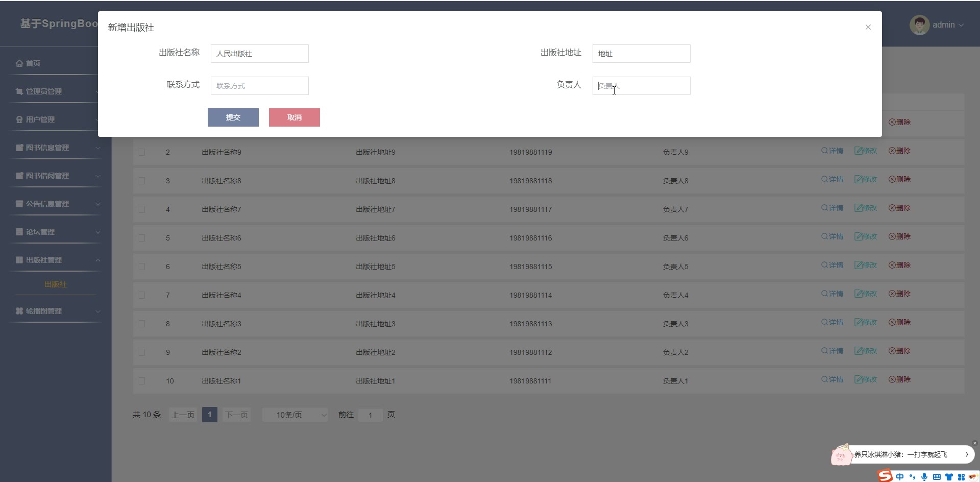The image size is (980, 482).
Task: Click 删除 for 出版社名称1
Action: tap(899, 379)
